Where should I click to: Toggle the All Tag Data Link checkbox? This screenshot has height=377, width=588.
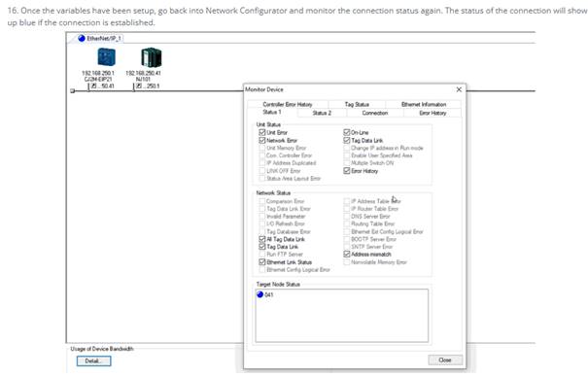[x=262, y=239]
